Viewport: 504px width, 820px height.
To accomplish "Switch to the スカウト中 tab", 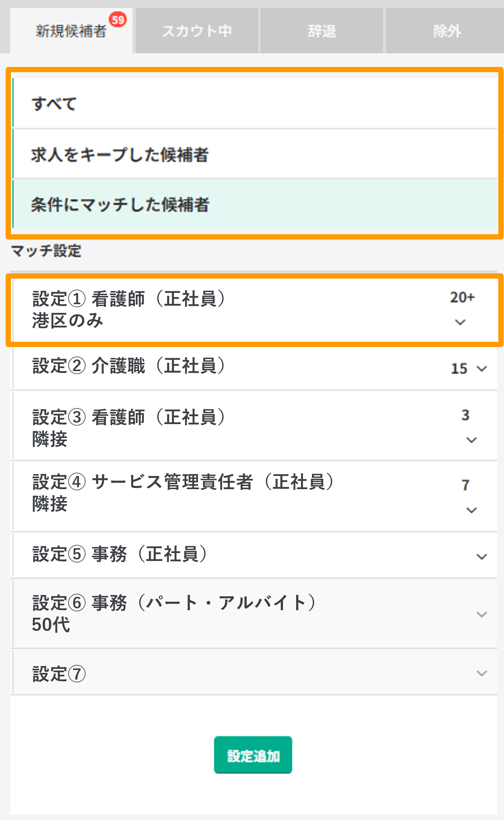I will [197, 32].
